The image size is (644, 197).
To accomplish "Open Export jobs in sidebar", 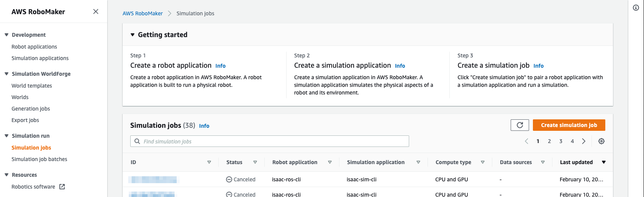I will pos(25,120).
